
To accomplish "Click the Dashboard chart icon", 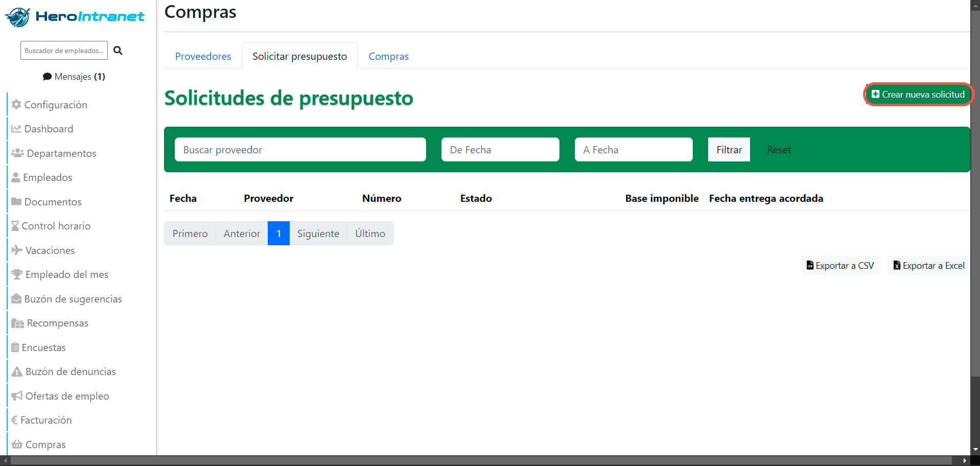I will coord(16,129).
